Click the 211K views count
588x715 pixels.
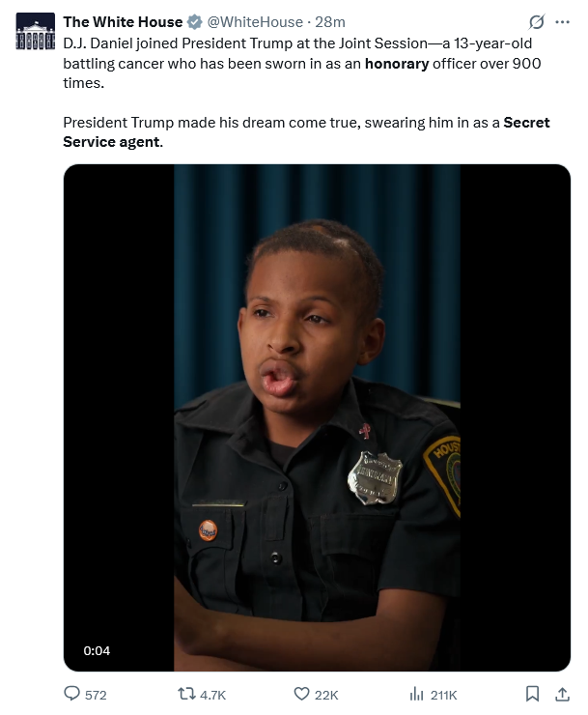(x=444, y=695)
